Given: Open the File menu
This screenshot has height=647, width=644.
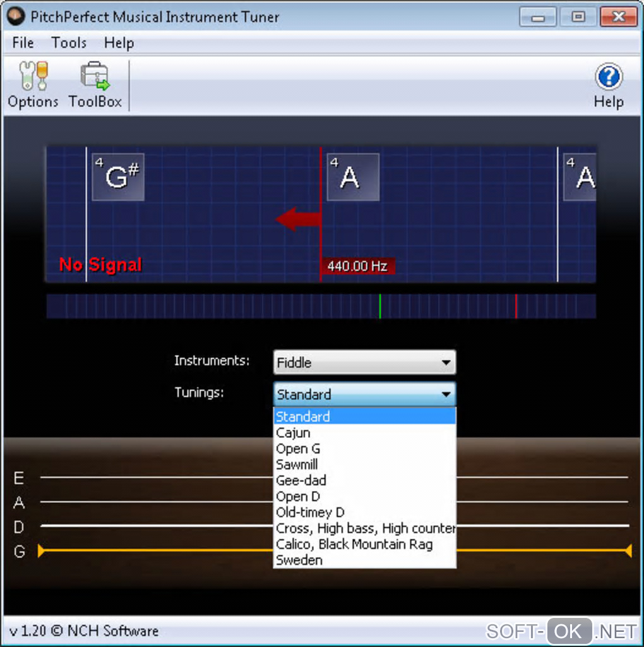Looking at the screenshot, I should [x=23, y=42].
